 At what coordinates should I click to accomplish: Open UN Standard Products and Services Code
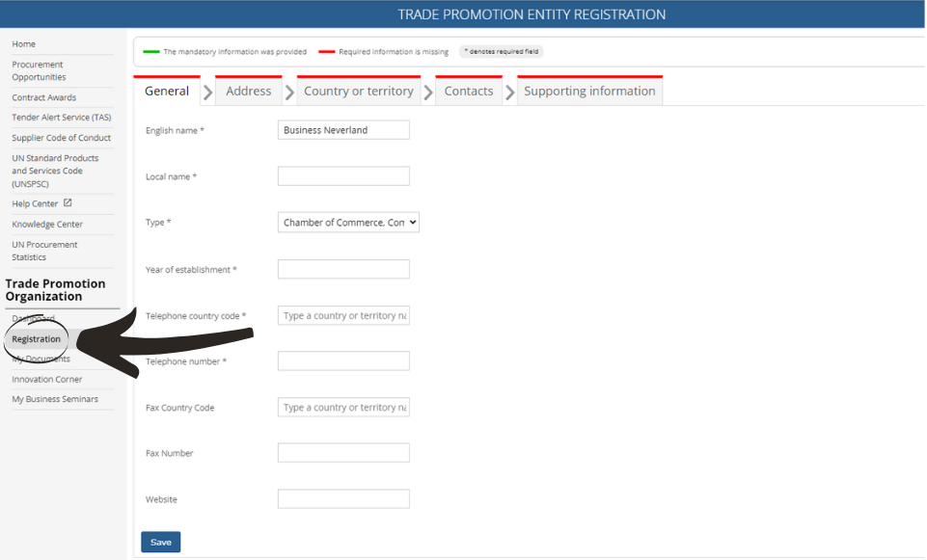pos(55,171)
